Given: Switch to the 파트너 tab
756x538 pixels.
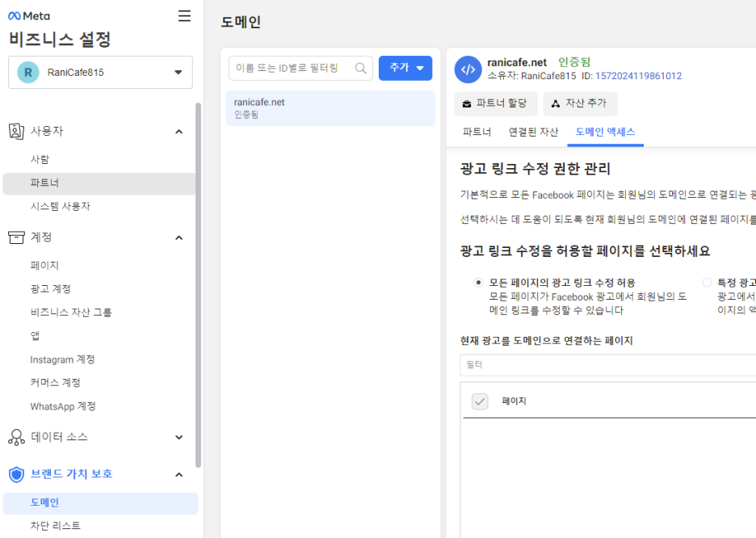Looking at the screenshot, I should click(x=477, y=132).
